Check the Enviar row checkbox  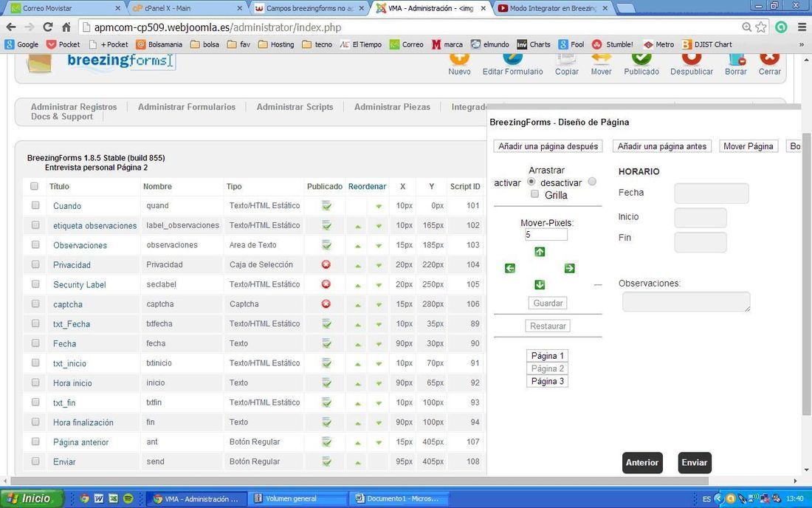[x=35, y=461]
